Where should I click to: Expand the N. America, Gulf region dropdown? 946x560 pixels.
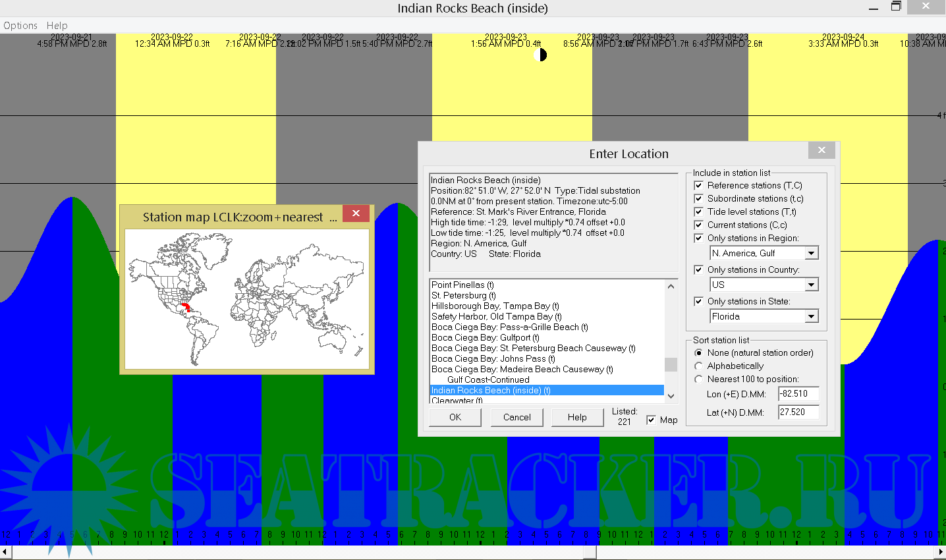[x=811, y=254]
